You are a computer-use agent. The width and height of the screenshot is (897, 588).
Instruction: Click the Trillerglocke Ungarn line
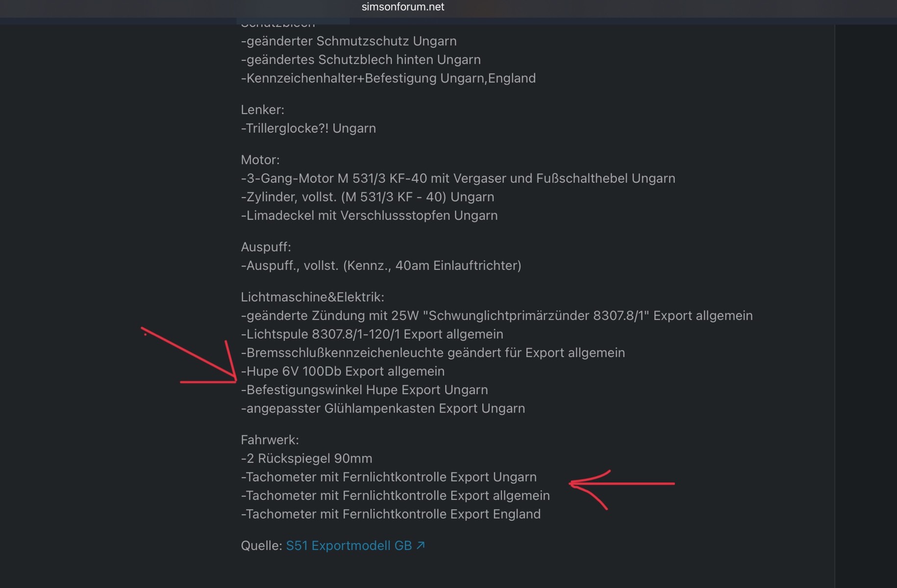tap(308, 128)
